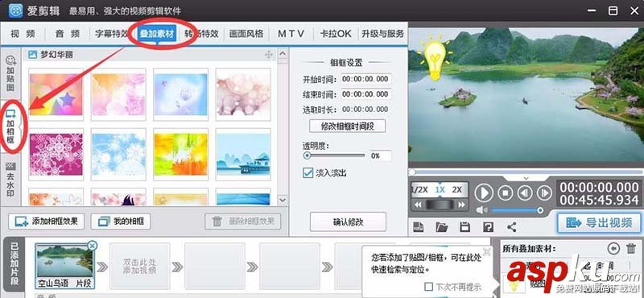Open the 我的相框 button

(120, 221)
